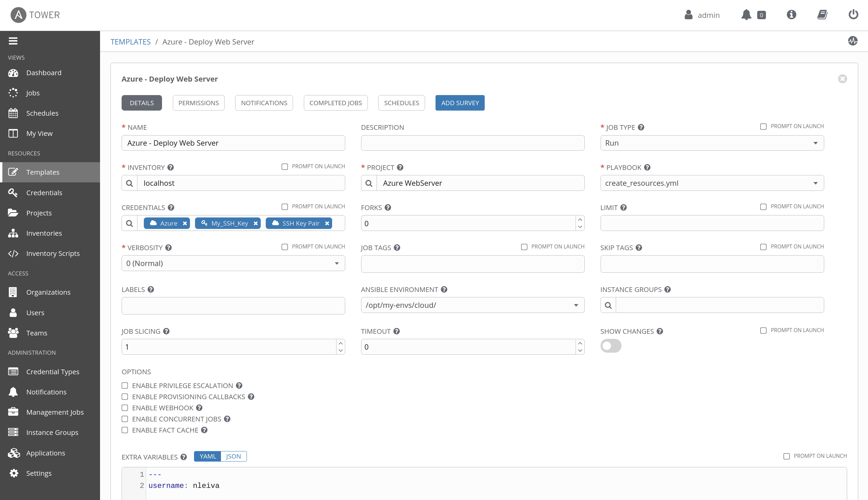
Task: Select JSON format for EXTRA VARIABLES
Action: [x=232, y=456]
